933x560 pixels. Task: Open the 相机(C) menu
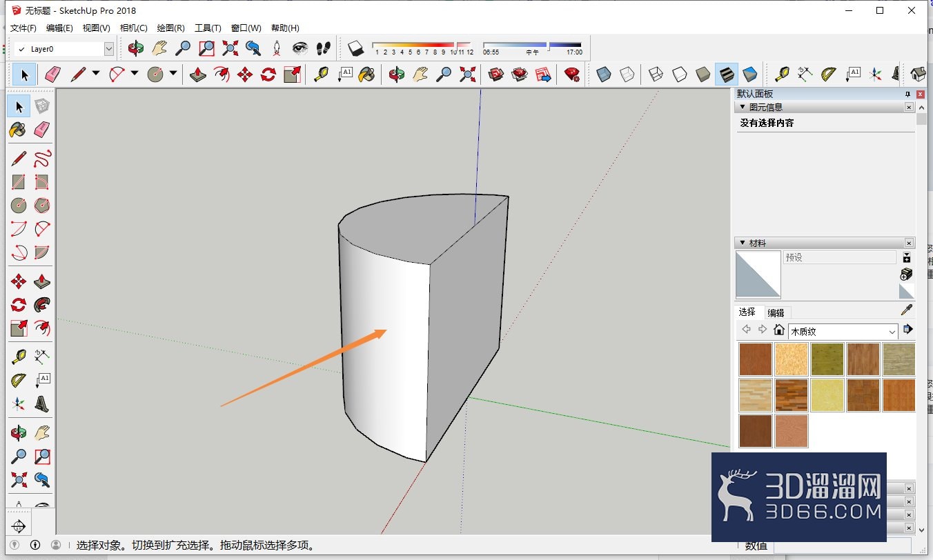(133, 28)
